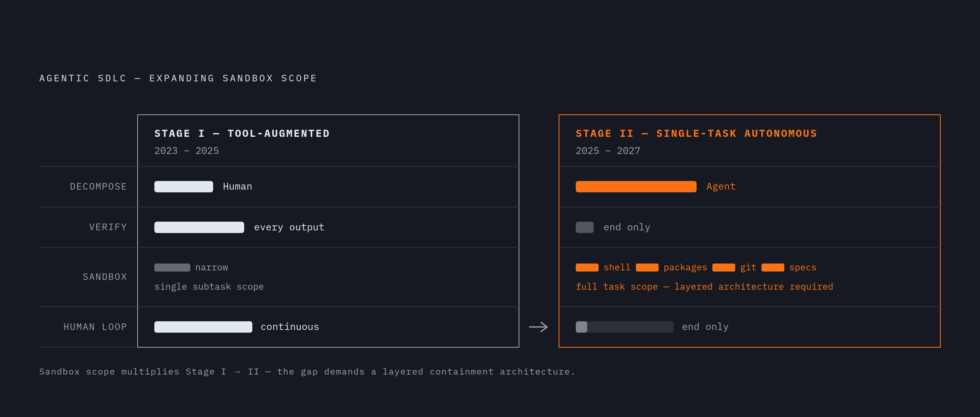Click 'full task scope — layered architecture required' text

704,287
